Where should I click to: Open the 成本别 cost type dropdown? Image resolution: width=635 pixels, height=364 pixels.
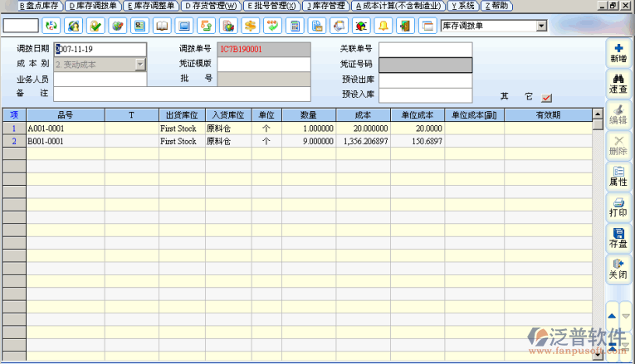coord(140,64)
